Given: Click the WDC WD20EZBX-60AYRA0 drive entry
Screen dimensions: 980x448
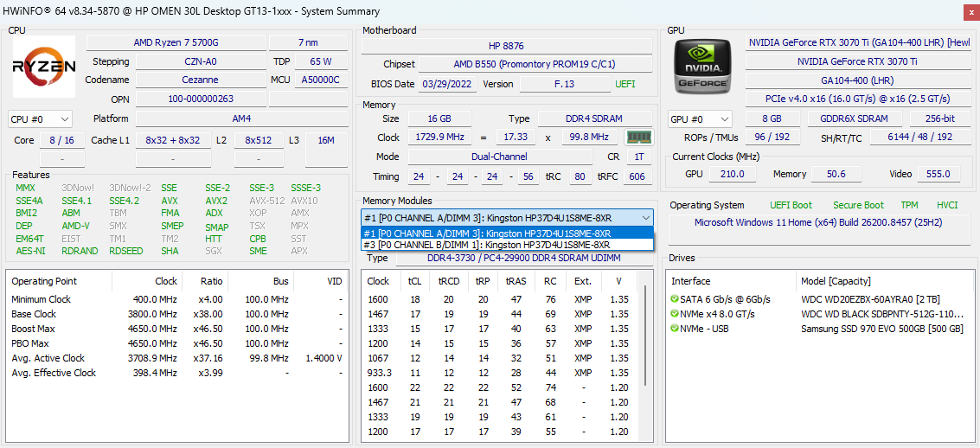Looking at the screenshot, I should (872, 298).
